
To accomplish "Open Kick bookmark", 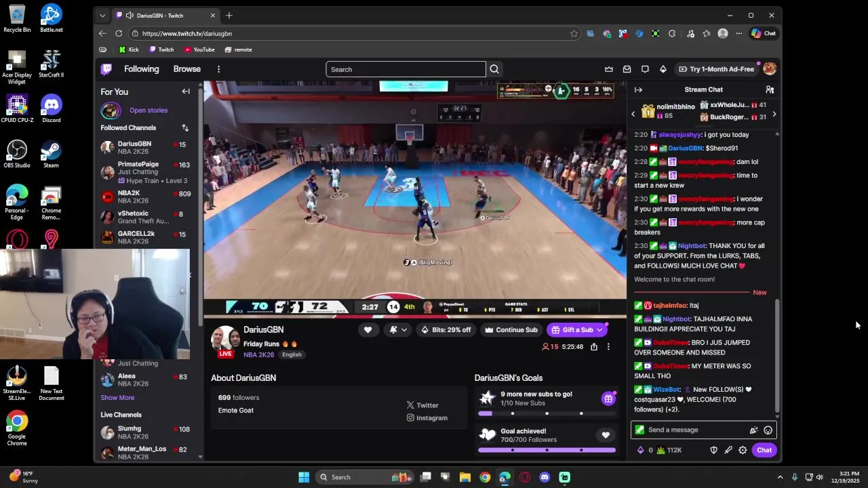I will 129,49.
